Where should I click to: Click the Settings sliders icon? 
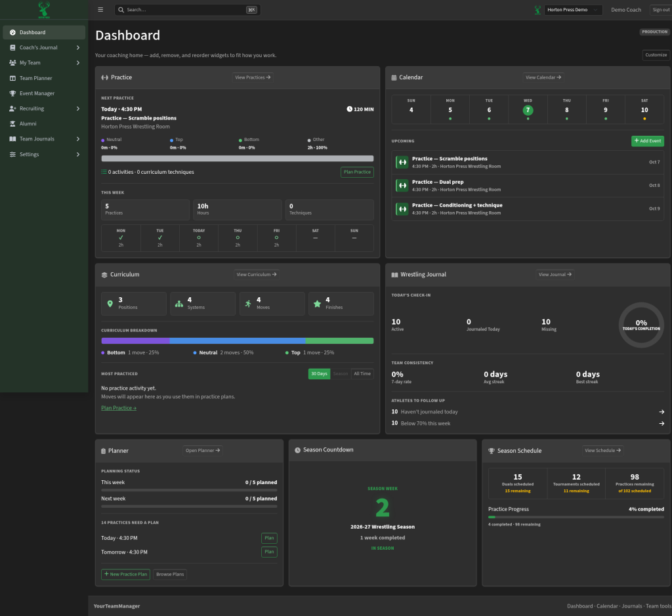click(x=12, y=154)
